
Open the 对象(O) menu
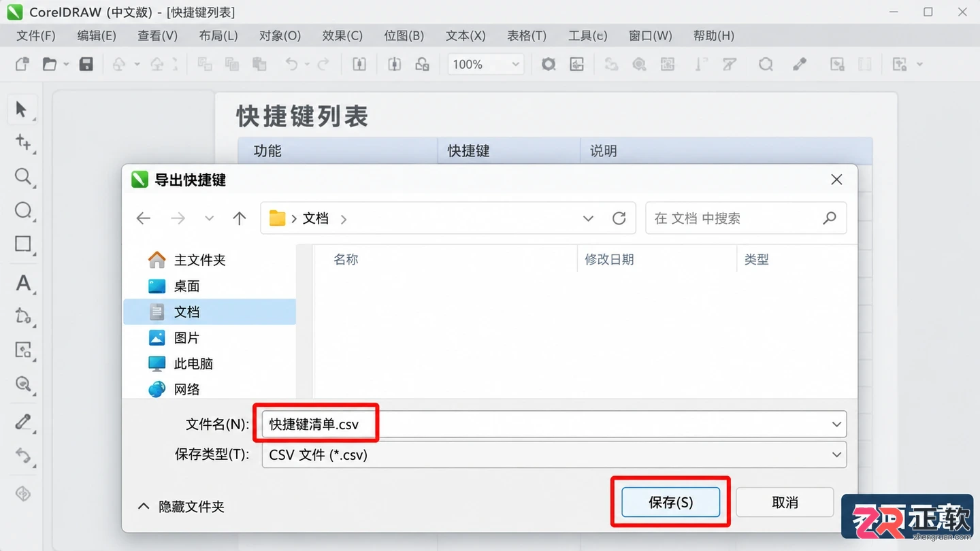[280, 35]
